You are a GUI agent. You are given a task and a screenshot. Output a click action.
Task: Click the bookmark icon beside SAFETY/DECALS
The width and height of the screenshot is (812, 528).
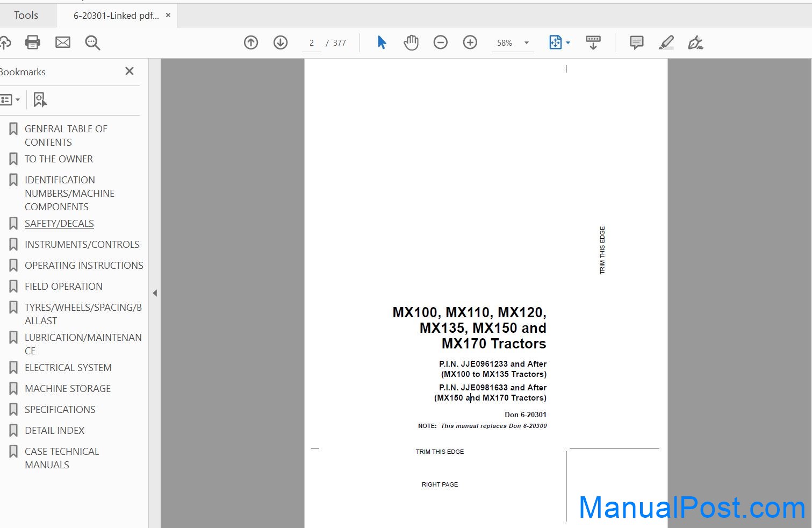tap(13, 224)
